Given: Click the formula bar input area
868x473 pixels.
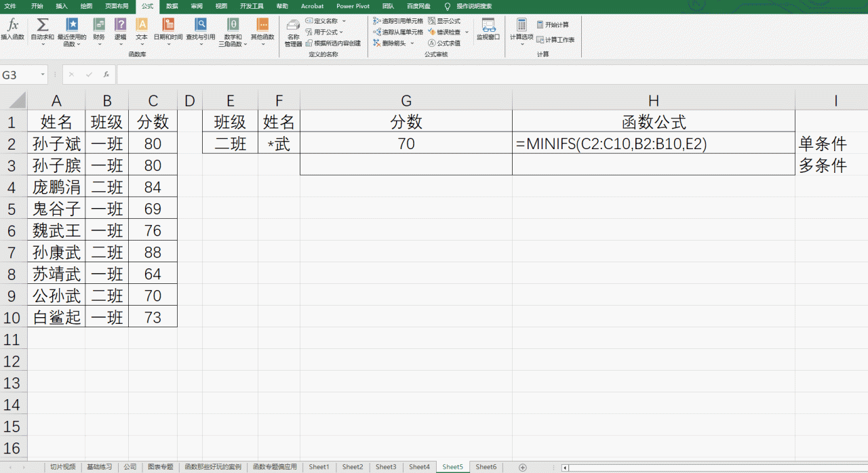Looking at the screenshot, I should pos(492,75).
